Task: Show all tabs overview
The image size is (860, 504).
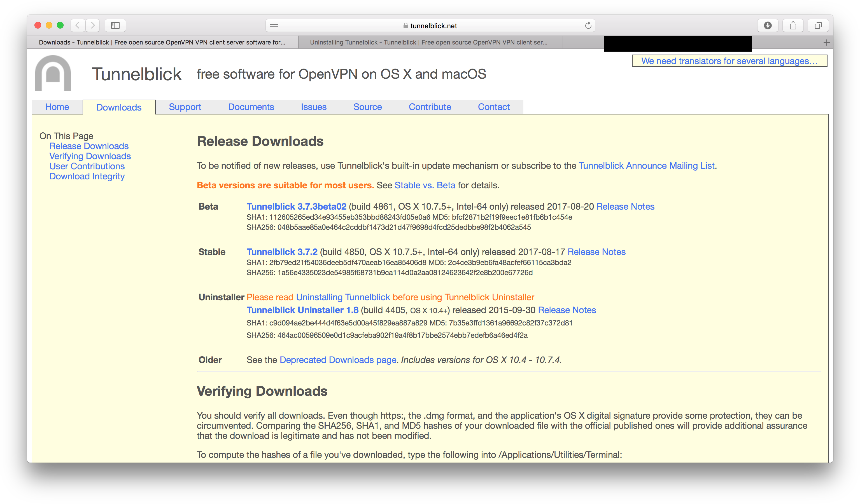Action: pyautogui.click(x=818, y=25)
